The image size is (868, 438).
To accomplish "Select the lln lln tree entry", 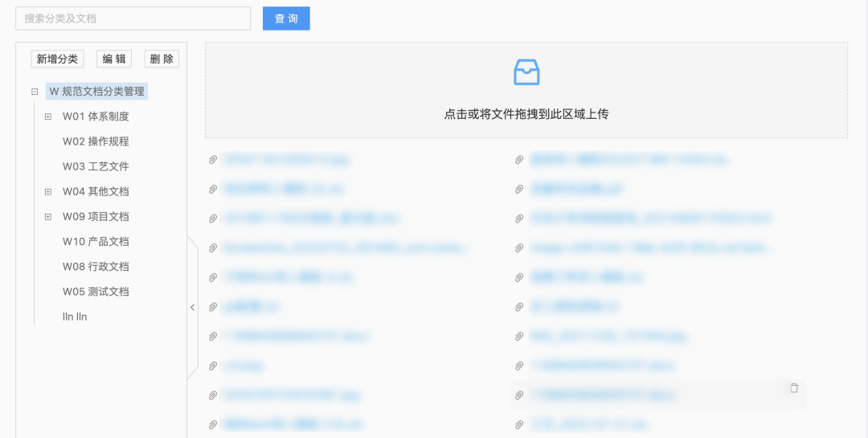I will 75,317.
